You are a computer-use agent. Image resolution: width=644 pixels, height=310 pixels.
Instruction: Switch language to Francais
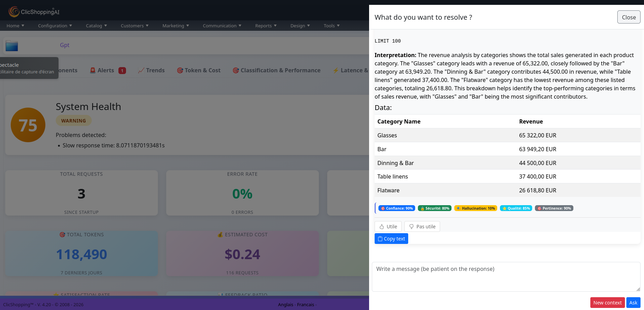pos(305,304)
